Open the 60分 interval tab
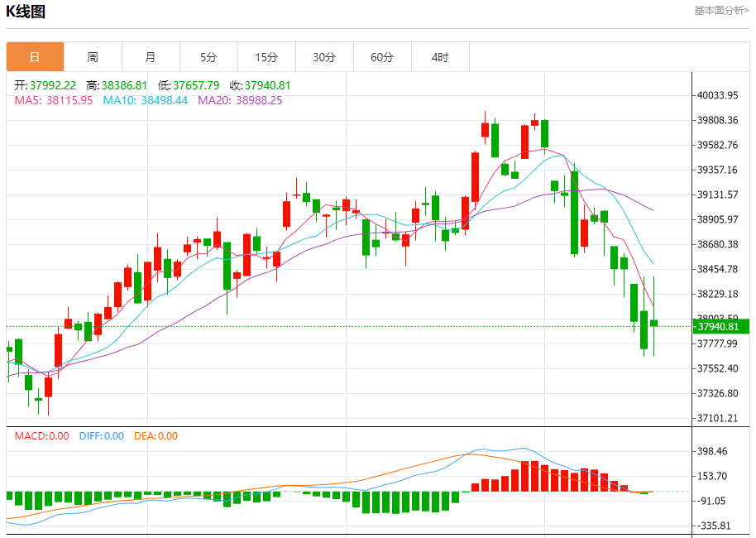The width and height of the screenshot is (756, 538). point(382,57)
